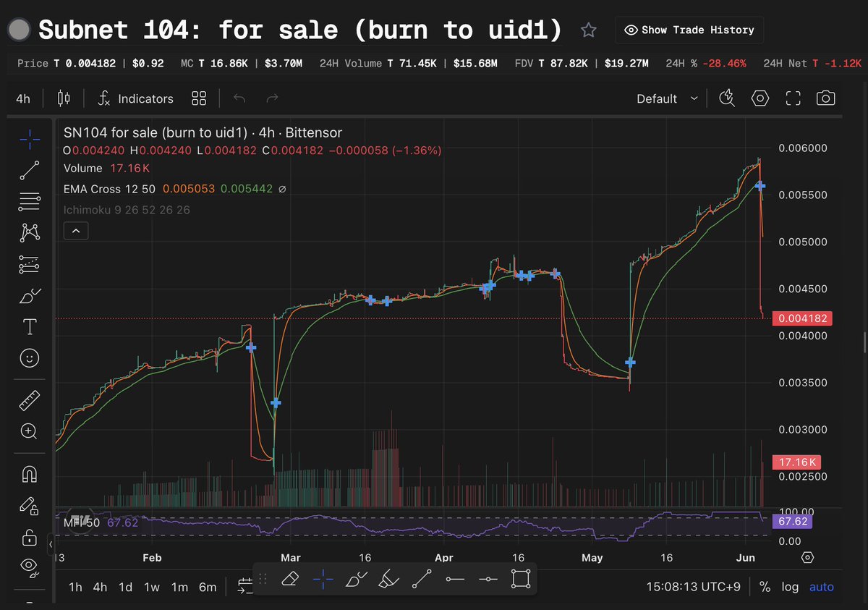Select the 1d range at bottom
The width and height of the screenshot is (868, 610).
click(x=125, y=587)
